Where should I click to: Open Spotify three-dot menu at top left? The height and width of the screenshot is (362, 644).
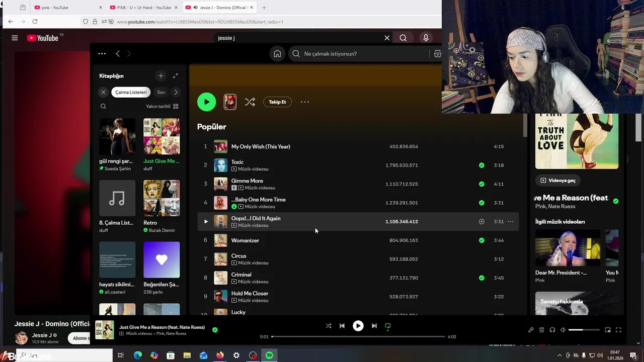pos(102,54)
